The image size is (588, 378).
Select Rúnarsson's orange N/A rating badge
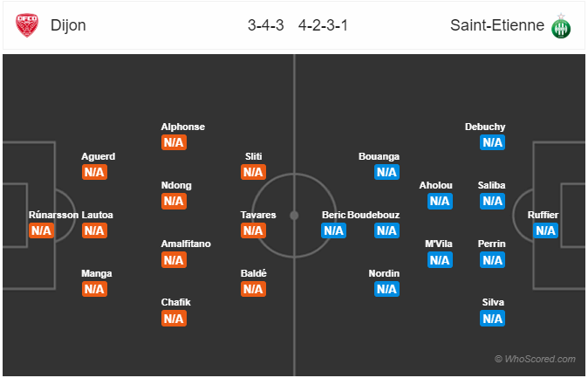(x=41, y=230)
